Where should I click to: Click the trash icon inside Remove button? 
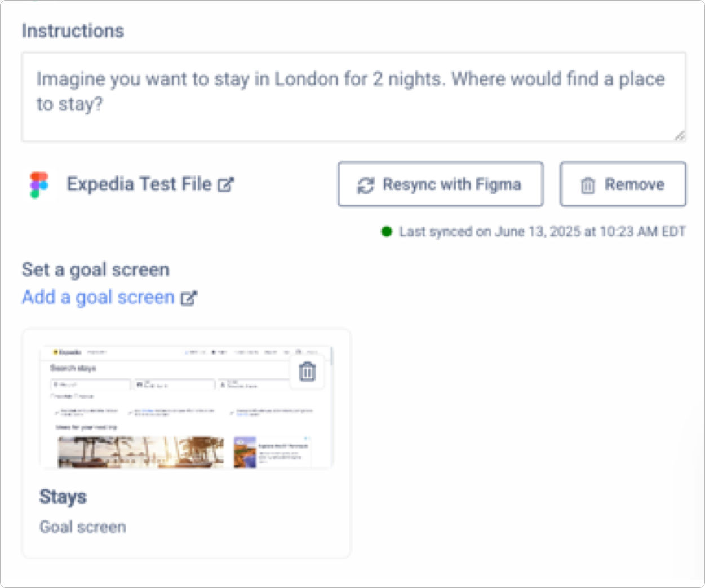tap(588, 185)
